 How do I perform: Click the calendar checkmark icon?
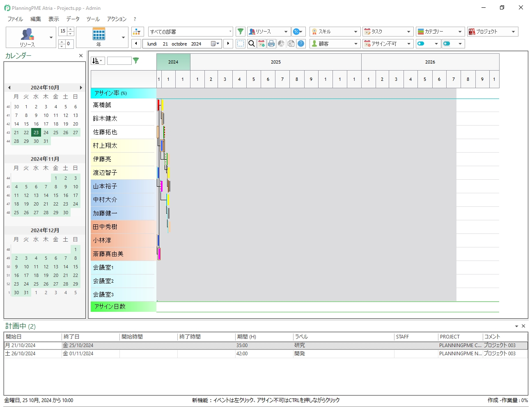[261, 43]
